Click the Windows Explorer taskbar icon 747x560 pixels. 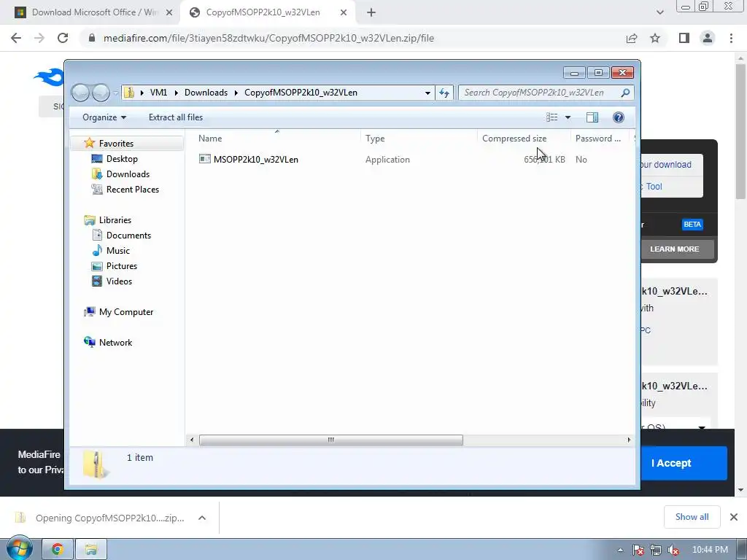pos(91,550)
